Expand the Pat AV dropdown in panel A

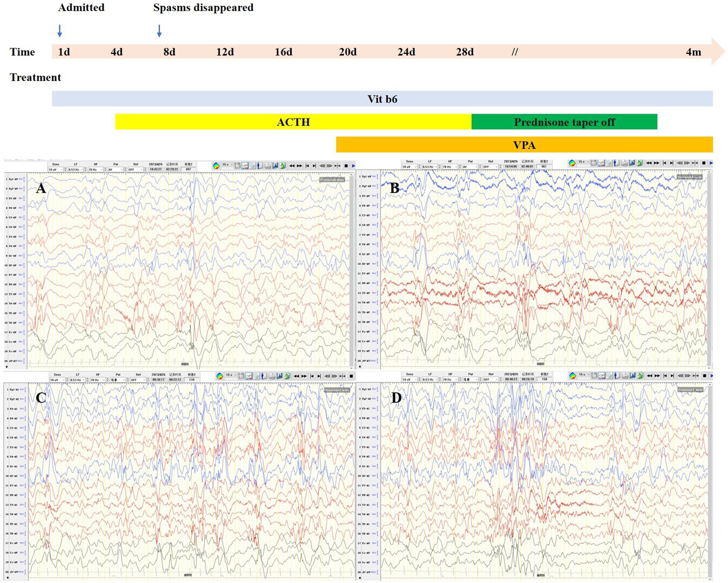122,170
